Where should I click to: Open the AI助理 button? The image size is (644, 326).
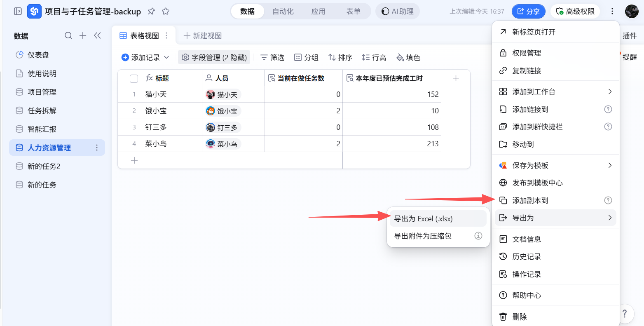pos(397,12)
